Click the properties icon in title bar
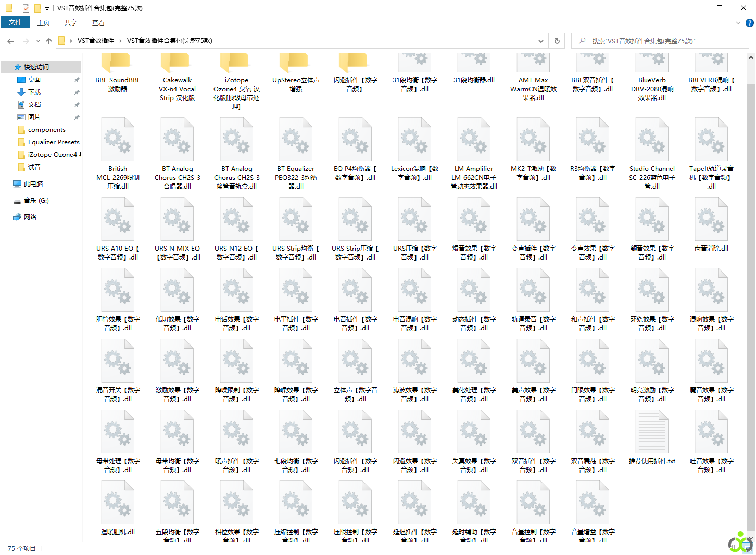The height and width of the screenshot is (555, 756). 26,8
